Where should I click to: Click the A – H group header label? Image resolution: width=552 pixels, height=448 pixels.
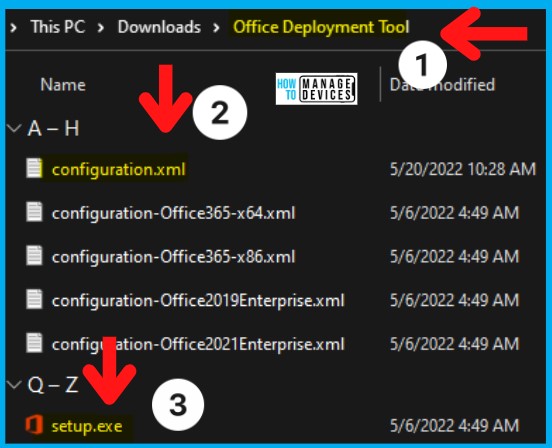tap(53, 128)
